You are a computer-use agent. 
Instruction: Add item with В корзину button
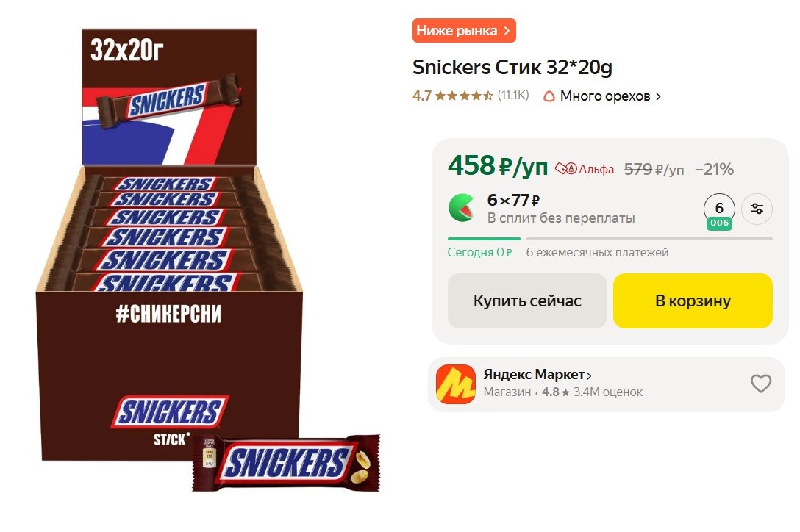tap(693, 301)
